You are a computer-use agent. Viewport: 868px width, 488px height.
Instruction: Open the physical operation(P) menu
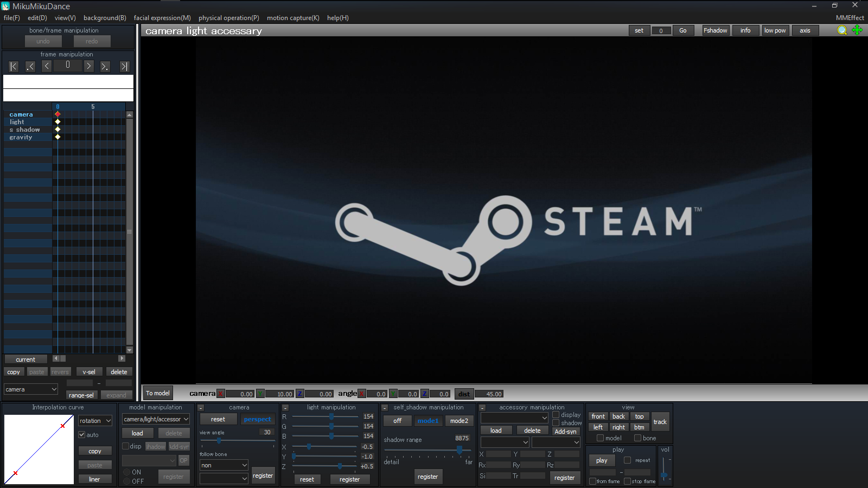click(x=229, y=18)
